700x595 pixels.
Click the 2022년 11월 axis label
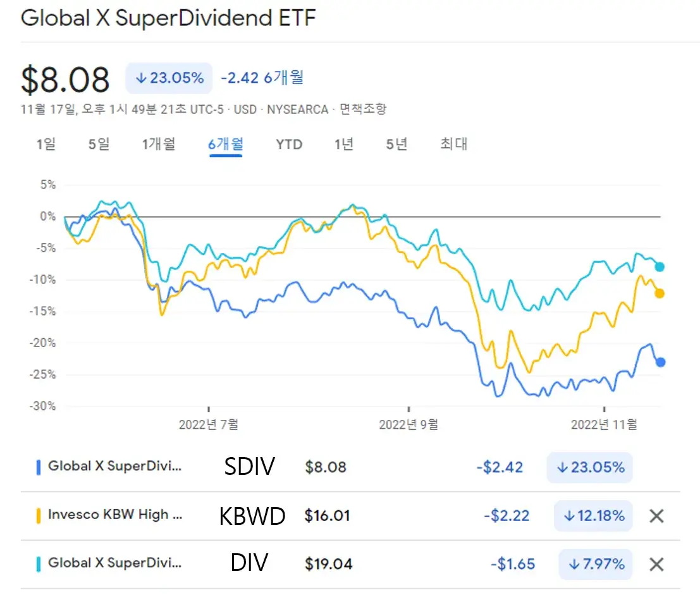[x=604, y=424]
